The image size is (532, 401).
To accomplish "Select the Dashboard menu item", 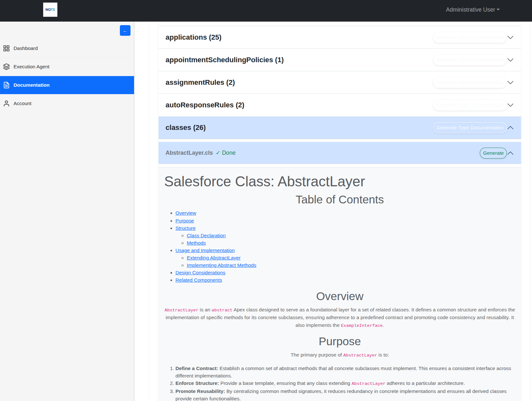I will pyautogui.click(x=26, y=48).
